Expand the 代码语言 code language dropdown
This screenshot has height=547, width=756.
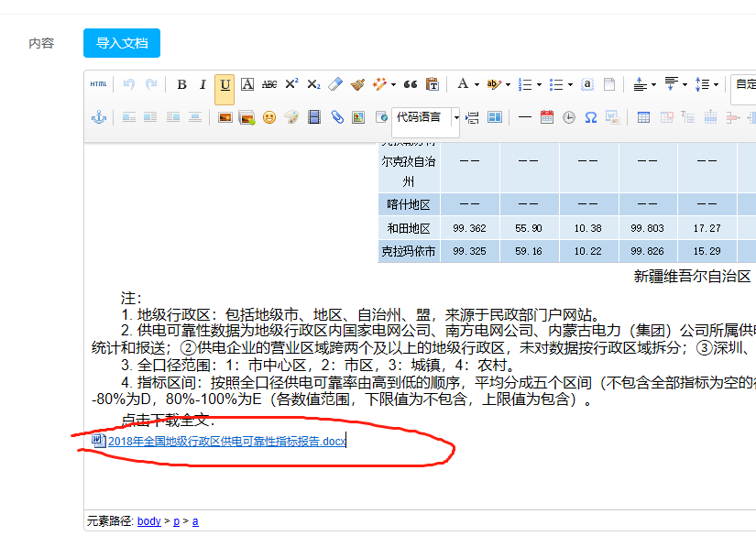[456, 117]
